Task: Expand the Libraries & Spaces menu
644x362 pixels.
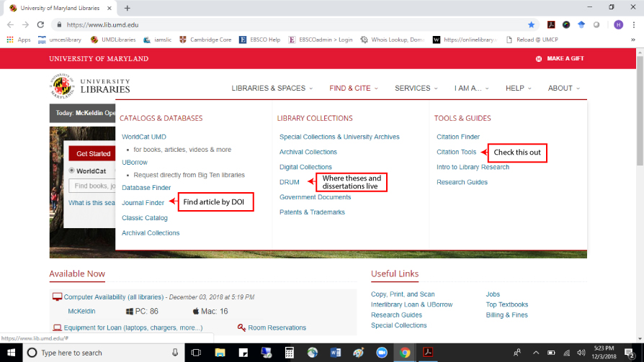Action: click(272, 89)
